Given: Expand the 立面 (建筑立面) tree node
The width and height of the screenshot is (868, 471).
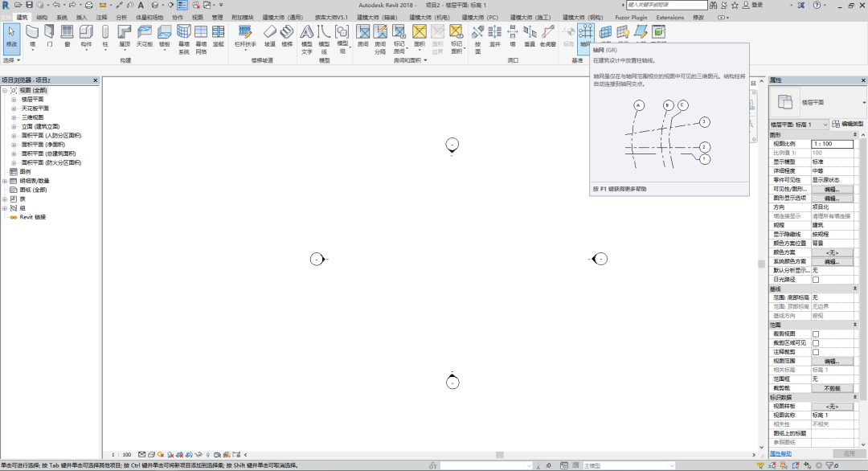Looking at the screenshot, I should [14, 127].
